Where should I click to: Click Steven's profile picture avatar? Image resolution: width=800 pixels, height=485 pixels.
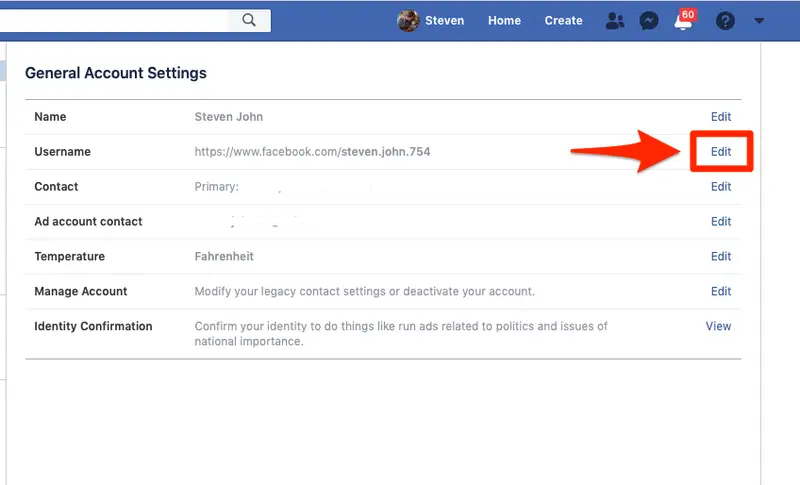coord(408,21)
